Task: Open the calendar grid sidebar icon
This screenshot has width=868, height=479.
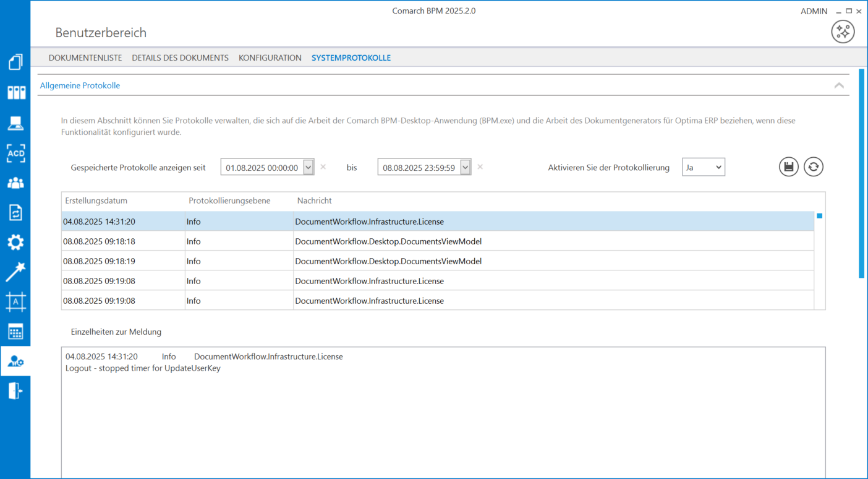Action: coord(15,332)
